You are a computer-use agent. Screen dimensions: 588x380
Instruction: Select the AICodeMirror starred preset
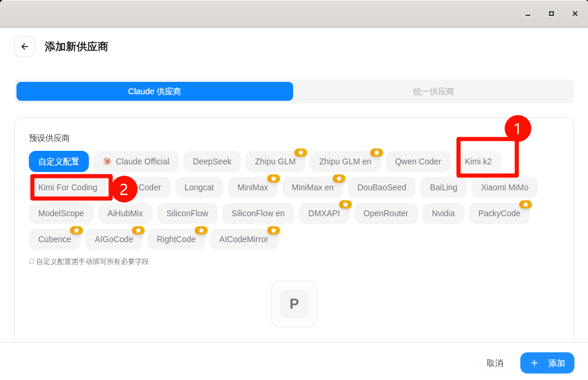[244, 239]
